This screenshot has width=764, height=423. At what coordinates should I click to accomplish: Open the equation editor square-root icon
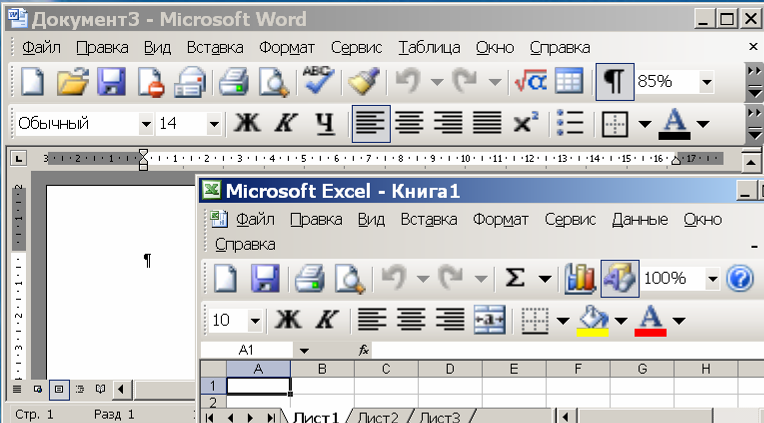530,81
